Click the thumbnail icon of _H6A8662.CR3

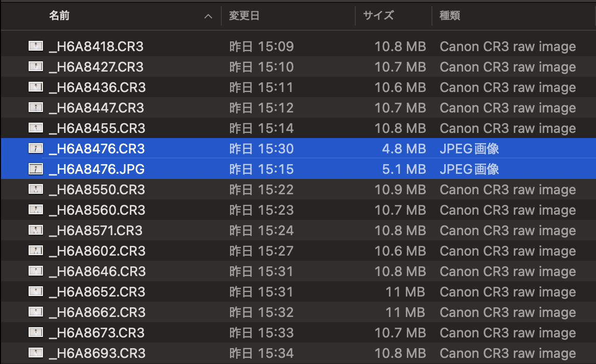[36, 312]
